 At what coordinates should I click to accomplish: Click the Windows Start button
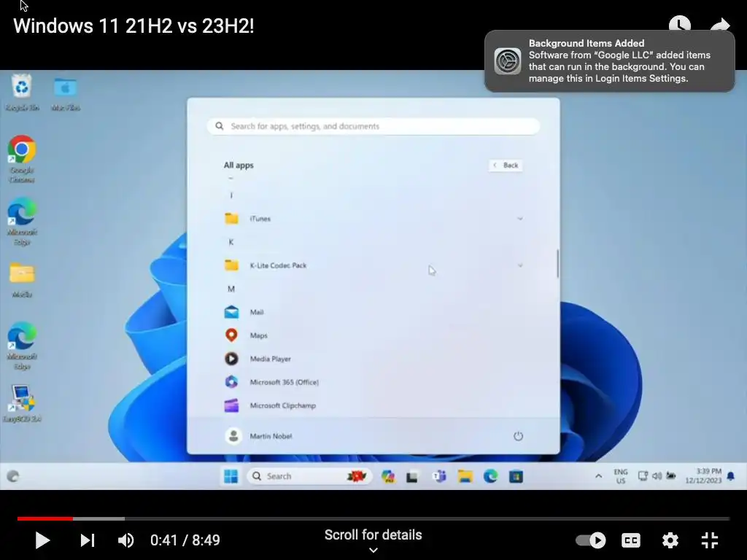231,476
